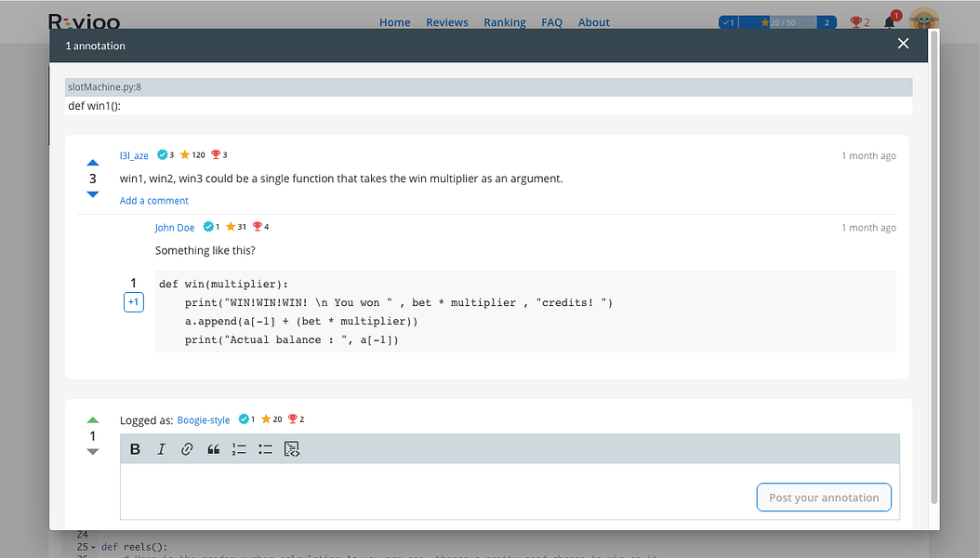Open l3l_aze's user profile
This screenshot has height=558, width=980.
[x=134, y=155]
